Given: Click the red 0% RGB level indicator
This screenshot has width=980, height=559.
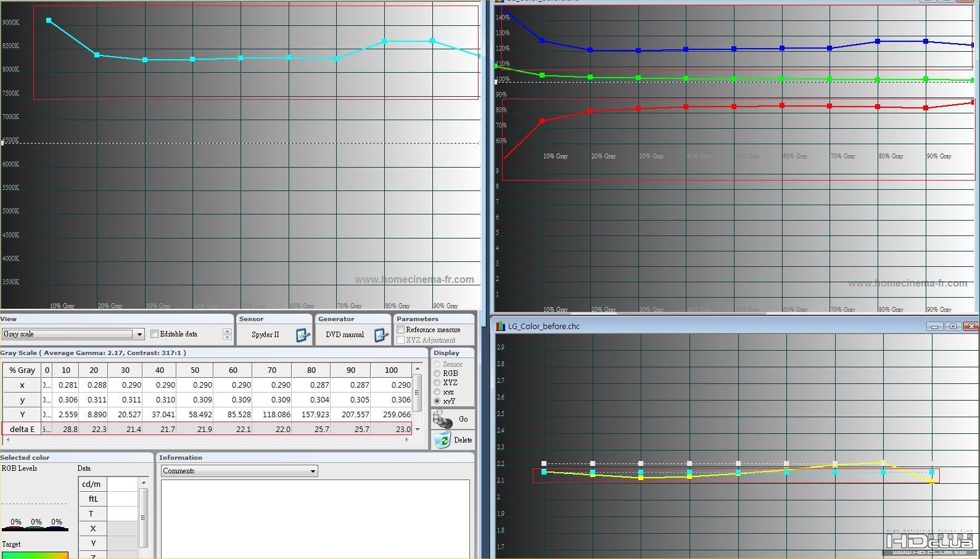Looking at the screenshot, I should [16, 522].
